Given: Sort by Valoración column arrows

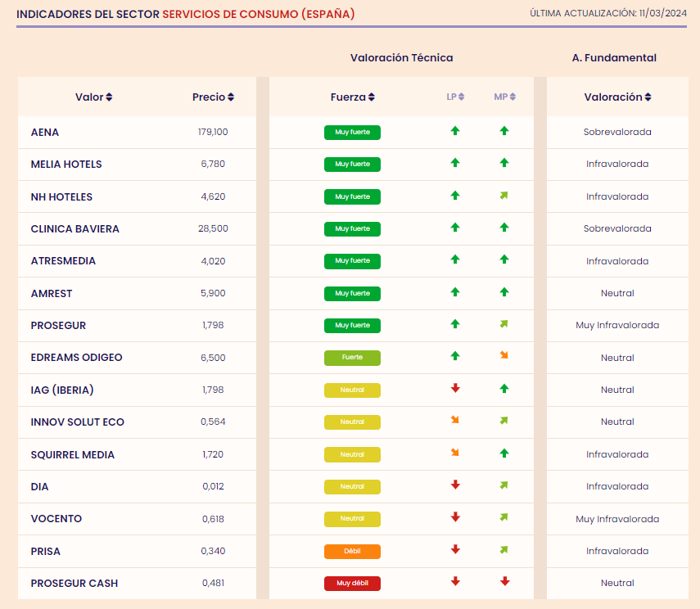Looking at the screenshot, I should pyautogui.click(x=648, y=97).
